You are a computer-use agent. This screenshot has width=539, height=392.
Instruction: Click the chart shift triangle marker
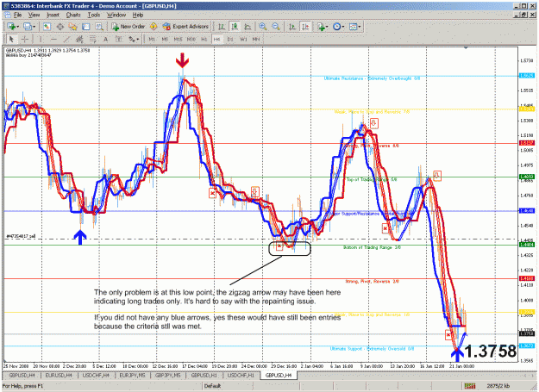click(x=466, y=47)
